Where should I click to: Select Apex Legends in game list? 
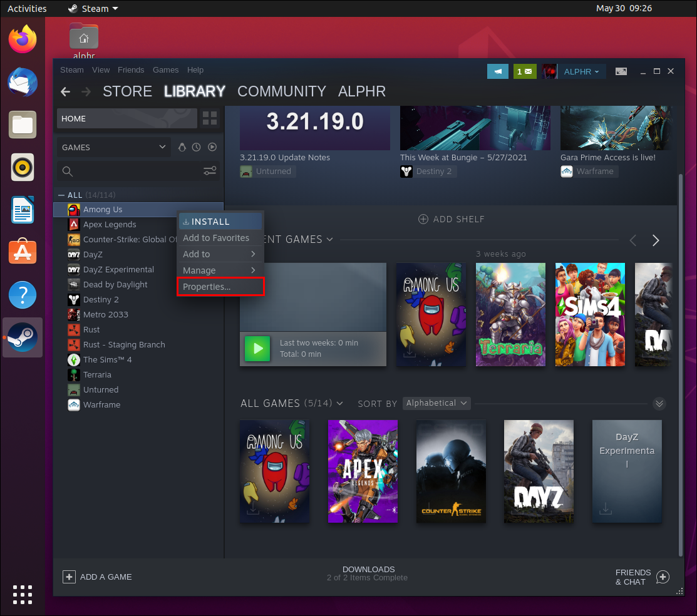tap(110, 225)
